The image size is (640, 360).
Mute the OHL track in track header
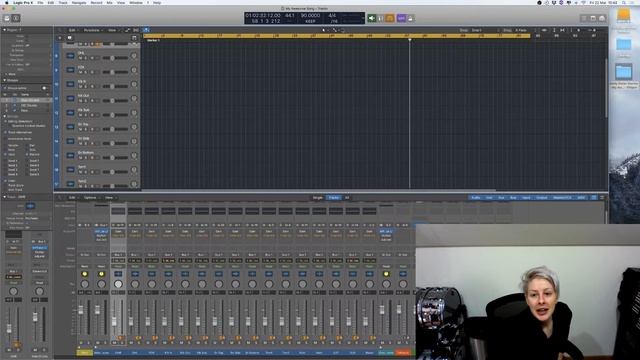(80, 58)
